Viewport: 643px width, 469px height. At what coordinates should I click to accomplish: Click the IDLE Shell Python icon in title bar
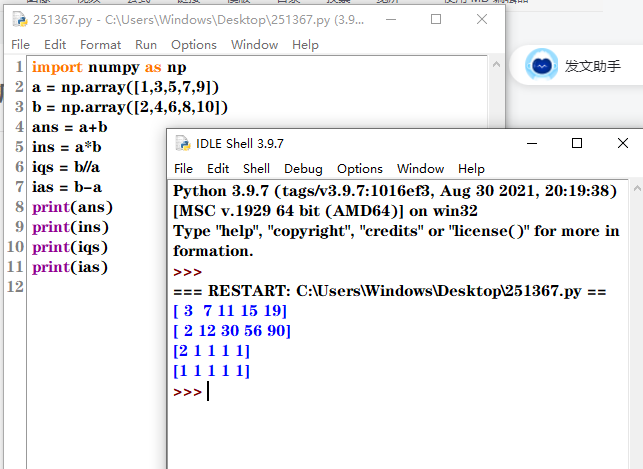[183, 143]
